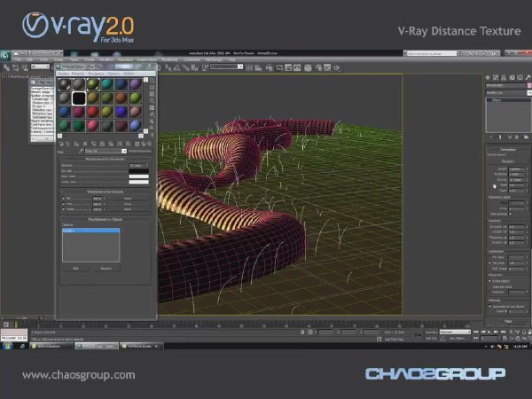Screen dimensions: 532x399
Task: Toggle the Flat normals checkbox
Action: tap(510, 214)
